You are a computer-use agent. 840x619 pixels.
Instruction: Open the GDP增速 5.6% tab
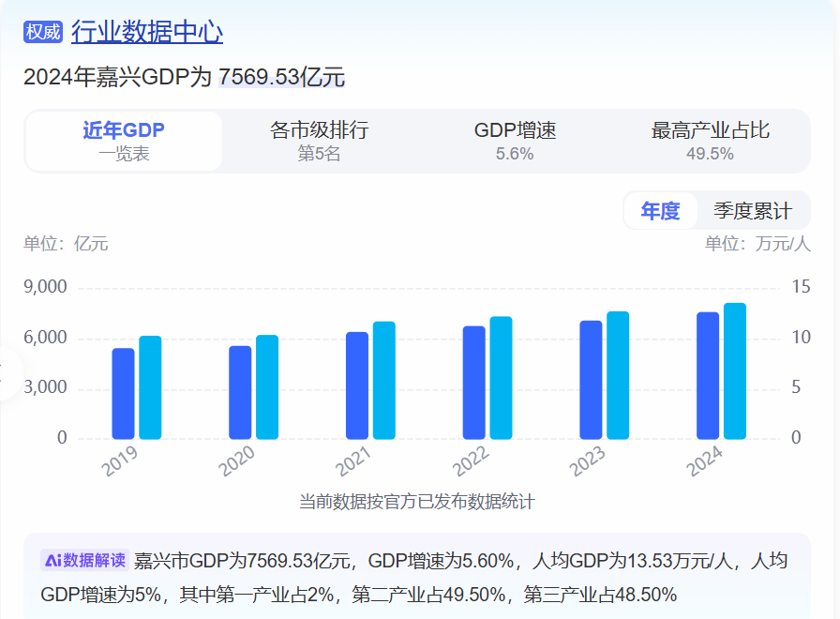pyautogui.click(x=515, y=142)
